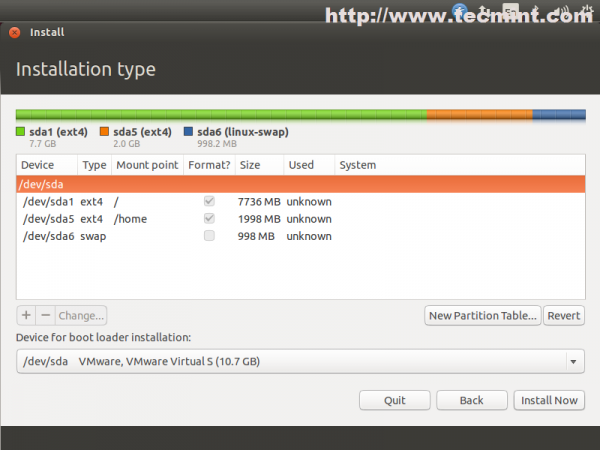Click green sda1 segment in partition bar
The image size is (600, 450).
point(221,114)
